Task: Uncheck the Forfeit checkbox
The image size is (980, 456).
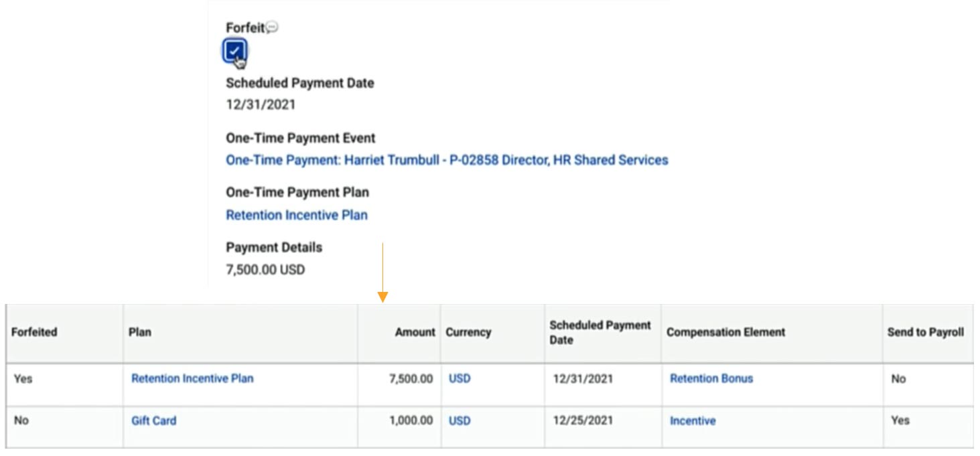Action: 234,51
